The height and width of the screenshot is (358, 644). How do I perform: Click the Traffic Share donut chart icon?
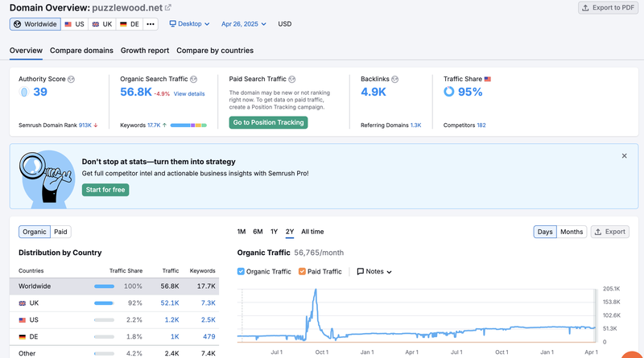click(x=448, y=92)
